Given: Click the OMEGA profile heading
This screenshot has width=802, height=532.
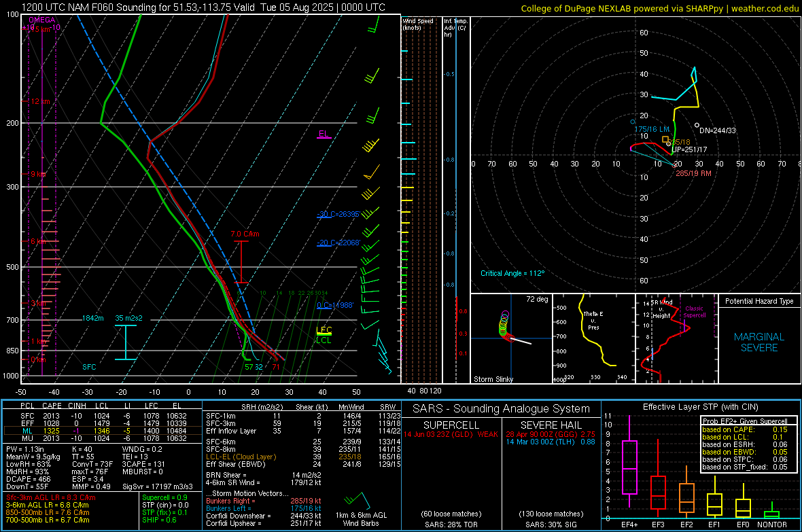Looking at the screenshot, I should [41, 20].
